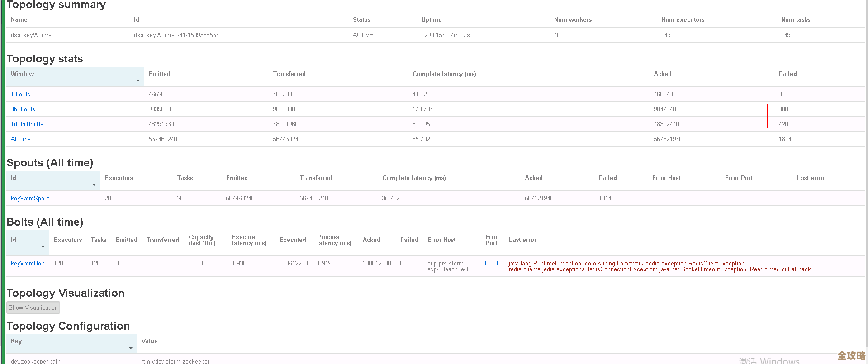Sort Spouts table by Executors header

pyautogui.click(x=119, y=178)
